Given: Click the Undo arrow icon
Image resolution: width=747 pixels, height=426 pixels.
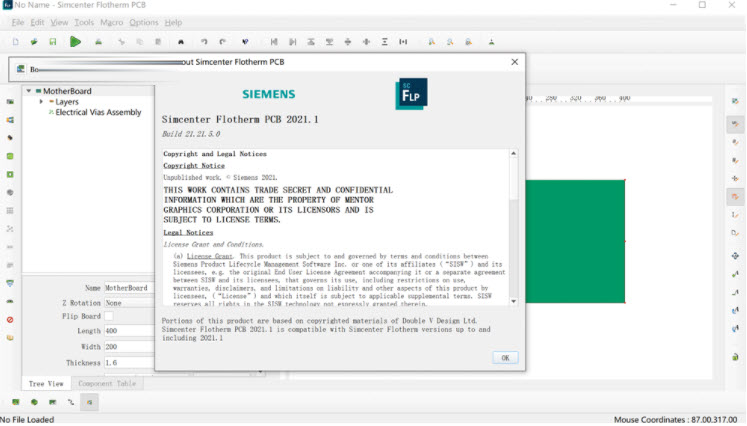Looking at the screenshot, I should (x=204, y=42).
